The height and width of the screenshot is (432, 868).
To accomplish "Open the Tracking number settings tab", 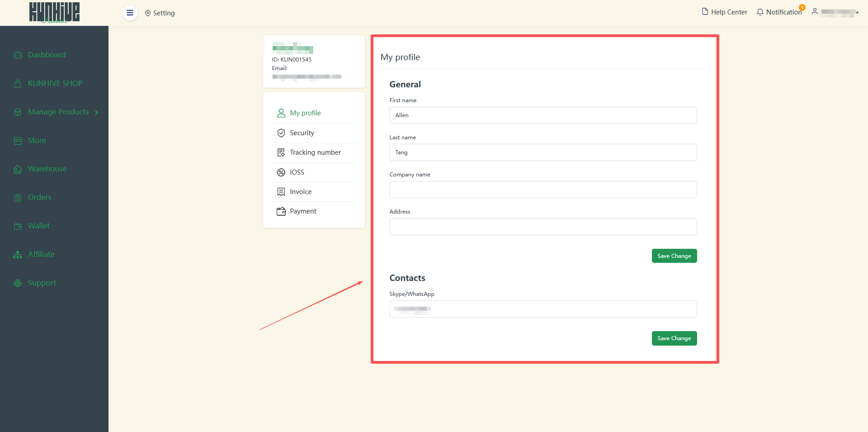I will [315, 152].
